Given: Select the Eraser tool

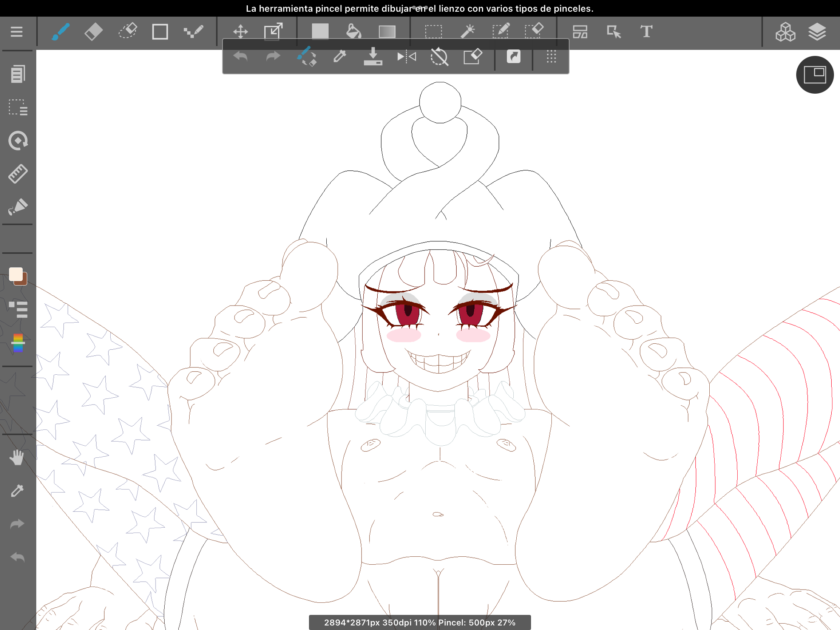Looking at the screenshot, I should (93, 31).
